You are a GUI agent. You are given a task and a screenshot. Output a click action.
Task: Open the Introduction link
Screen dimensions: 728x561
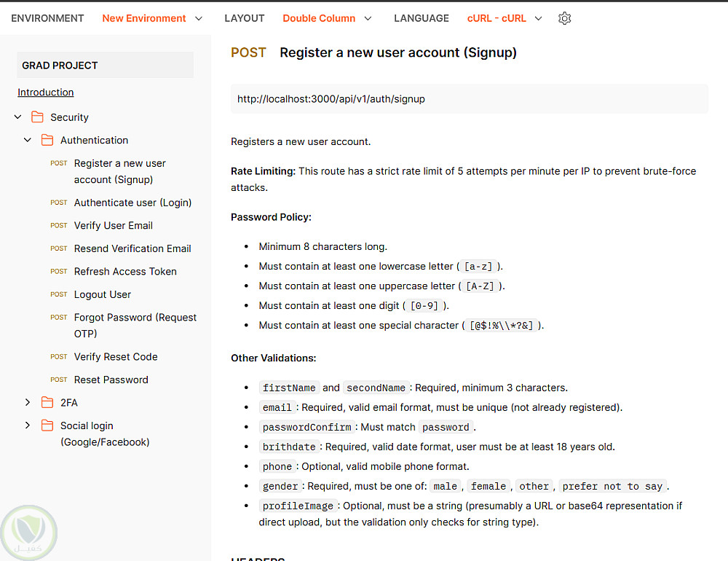(46, 93)
